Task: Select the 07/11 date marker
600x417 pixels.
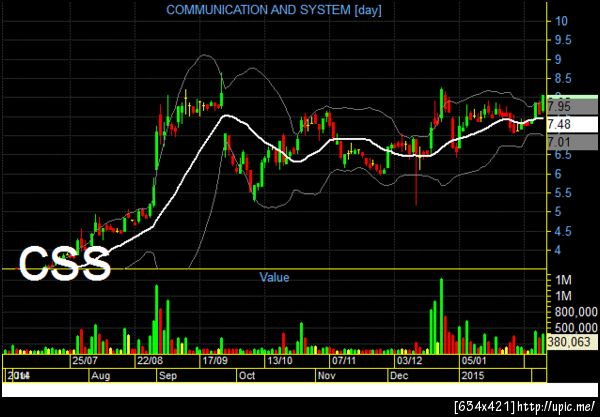Action: [x=344, y=360]
